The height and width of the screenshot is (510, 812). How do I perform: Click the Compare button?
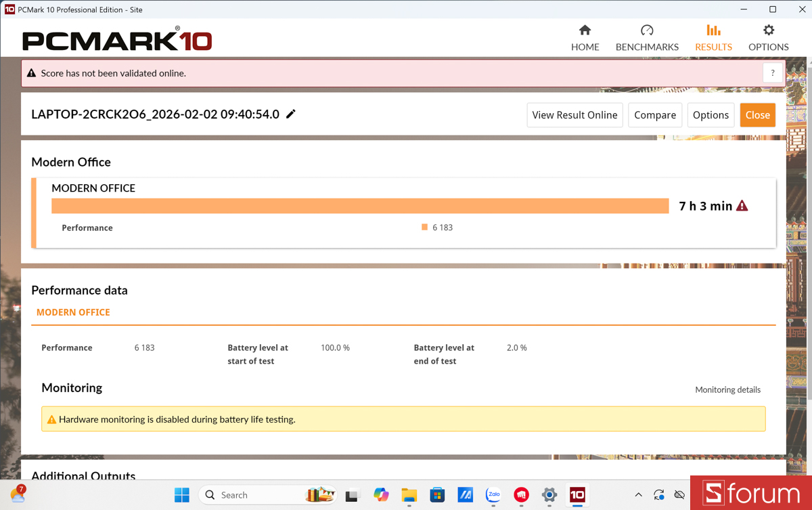(655, 115)
